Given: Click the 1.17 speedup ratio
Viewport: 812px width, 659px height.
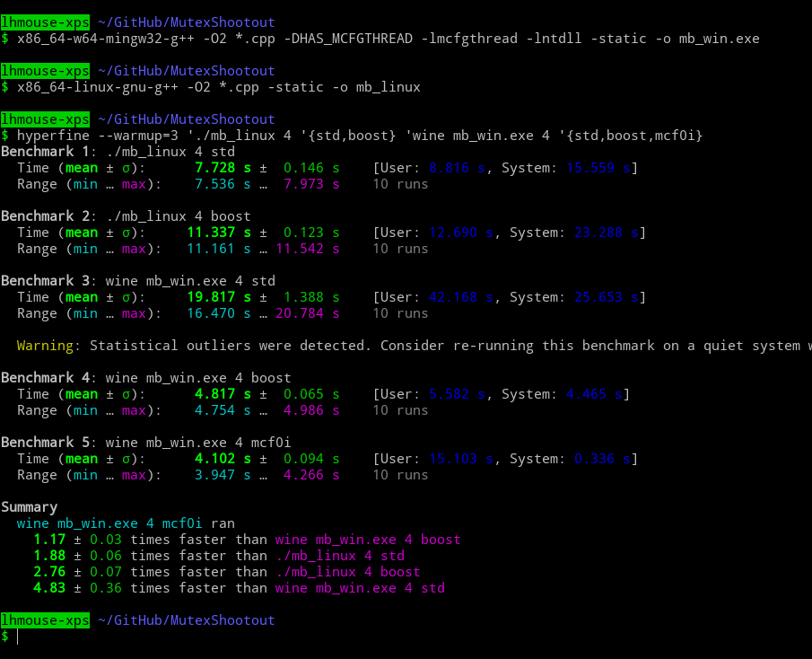Looking at the screenshot, I should pyautogui.click(x=49, y=540).
